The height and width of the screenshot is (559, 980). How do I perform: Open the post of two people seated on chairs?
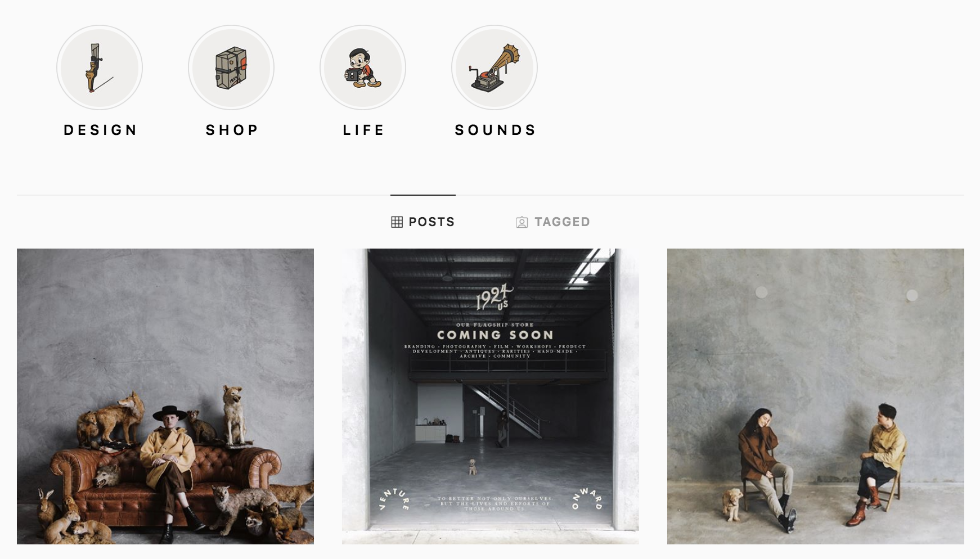(816, 396)
